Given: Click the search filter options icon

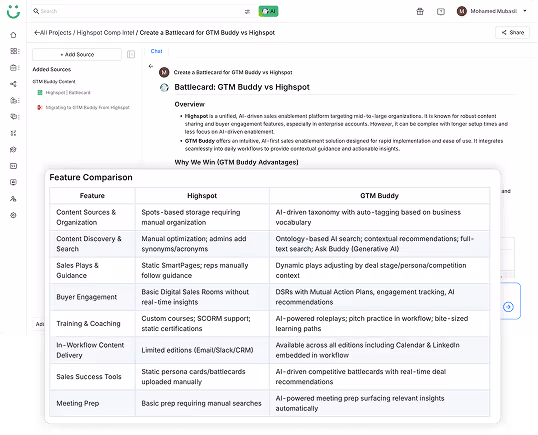Looking at the screenshot, I should tap(247, 12).
